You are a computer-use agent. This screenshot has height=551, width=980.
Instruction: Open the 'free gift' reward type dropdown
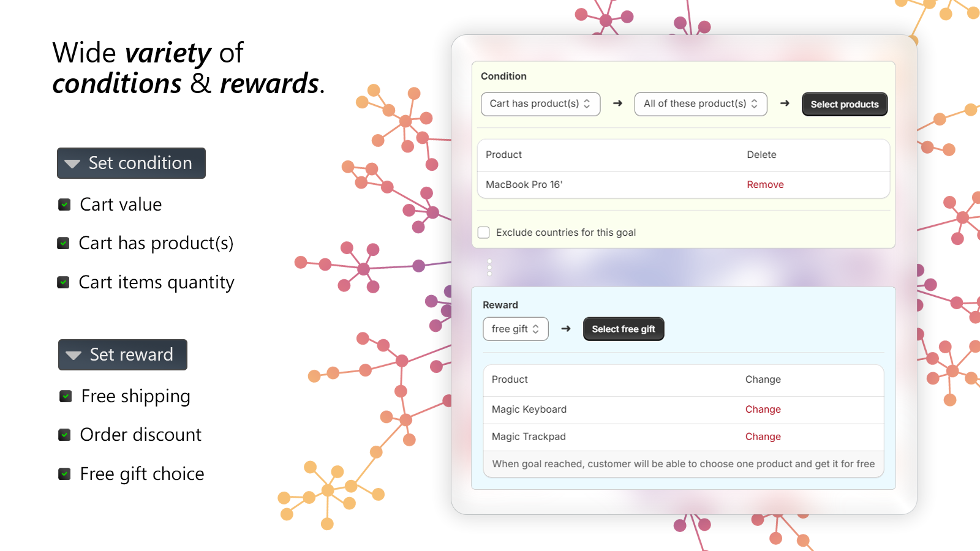coord(515,329)
